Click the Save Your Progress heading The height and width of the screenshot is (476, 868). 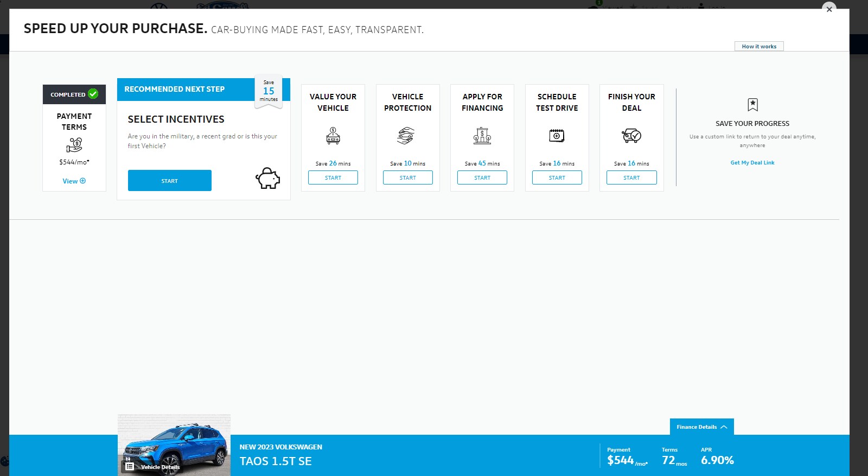(752, 124)
